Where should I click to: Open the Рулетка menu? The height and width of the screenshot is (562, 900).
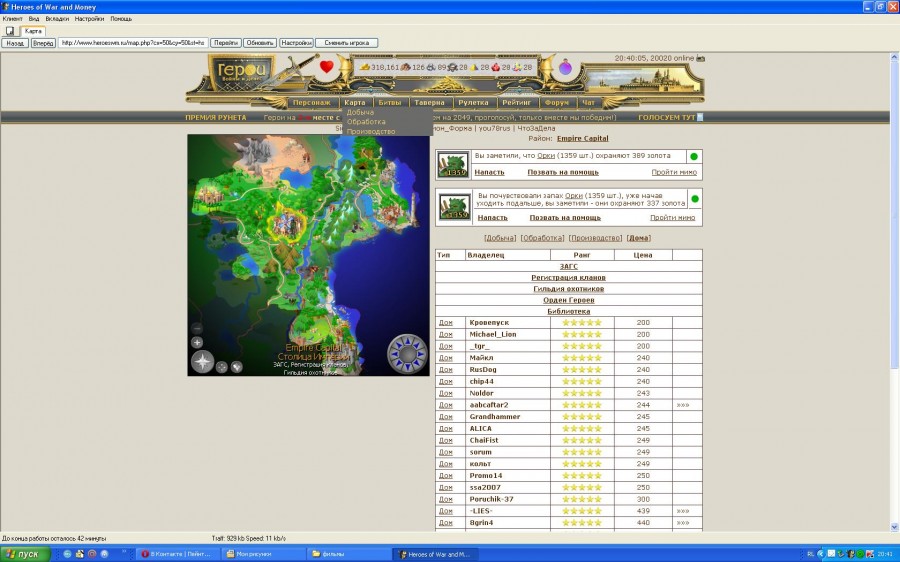click(x=474, y=103)
